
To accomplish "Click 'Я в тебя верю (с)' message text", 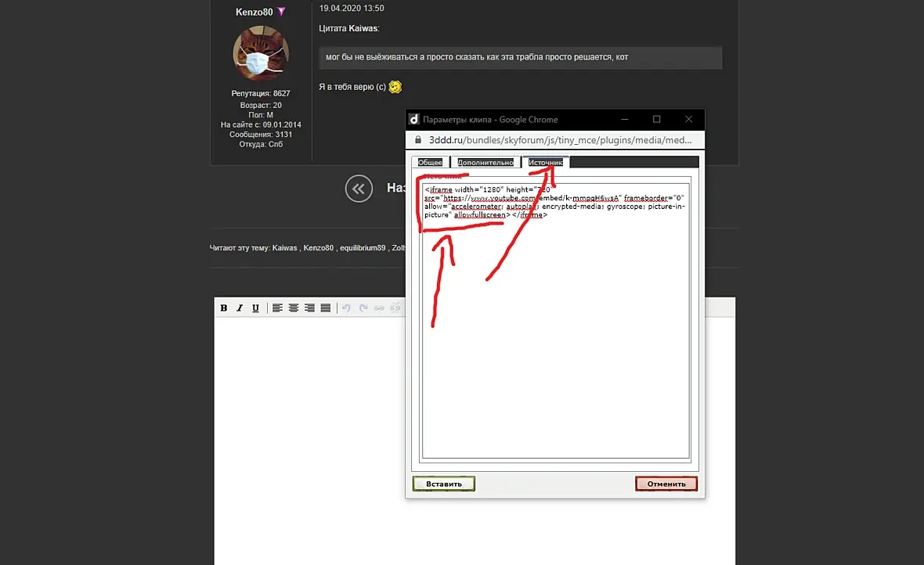I will (352, 87).
